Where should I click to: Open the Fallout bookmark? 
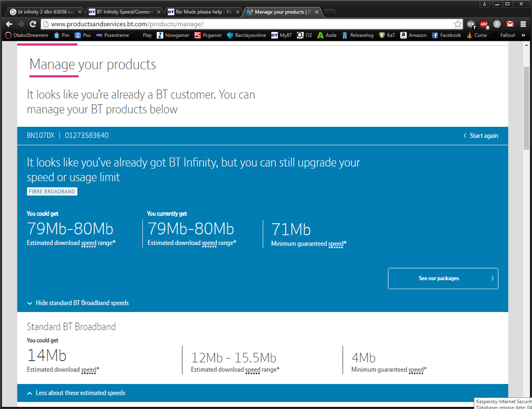point(504,35)
